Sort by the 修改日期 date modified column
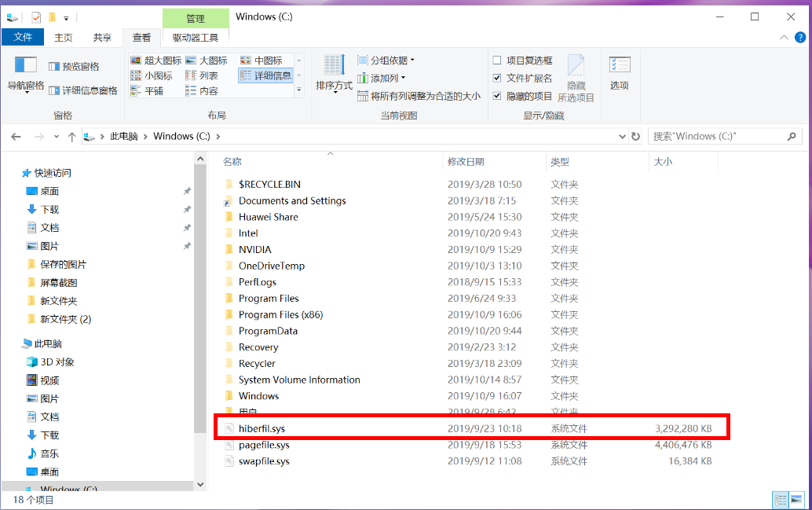The width and height of the screenshot is (812, 510). pos(466,162)
